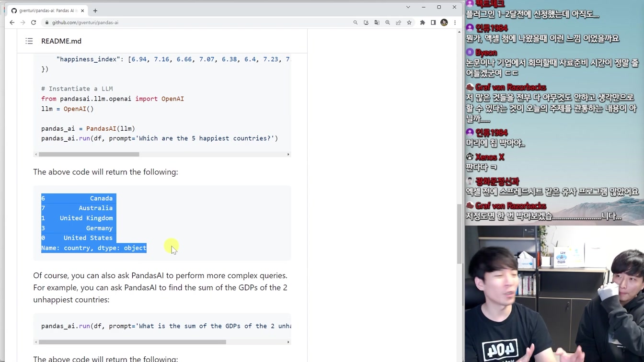The height and width of the screenshot is (362, 644).
Task: Open the browser side panel
Action: 433,23
